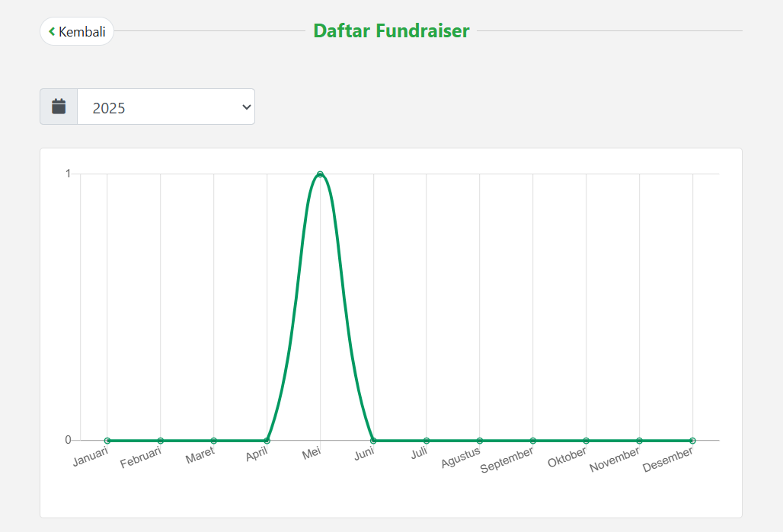The image size is (783, 532).
Task: Select the Desember data point
Action: (692, 441)
